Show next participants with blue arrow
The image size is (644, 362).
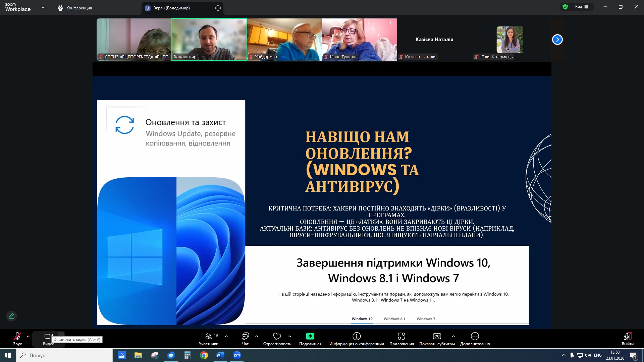tap(557, 40)
